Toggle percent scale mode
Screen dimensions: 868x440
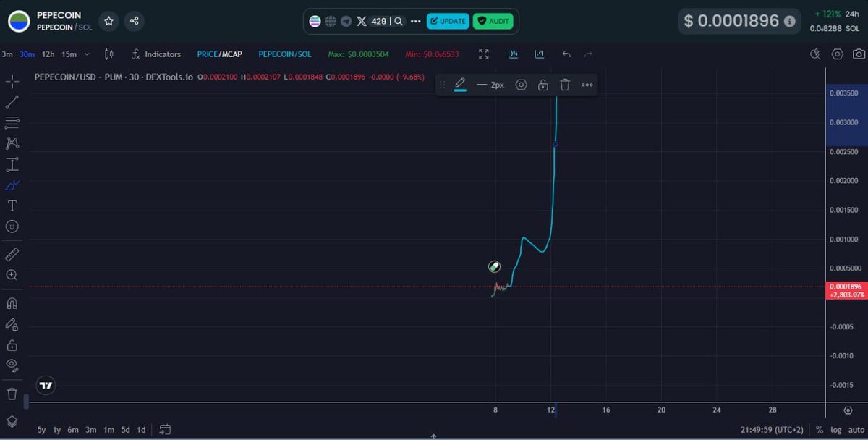(819, 430)
